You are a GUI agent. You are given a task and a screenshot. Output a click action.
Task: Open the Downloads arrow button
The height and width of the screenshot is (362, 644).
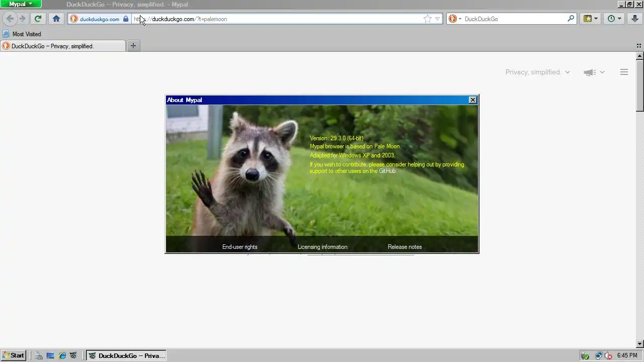pos(634,19)
